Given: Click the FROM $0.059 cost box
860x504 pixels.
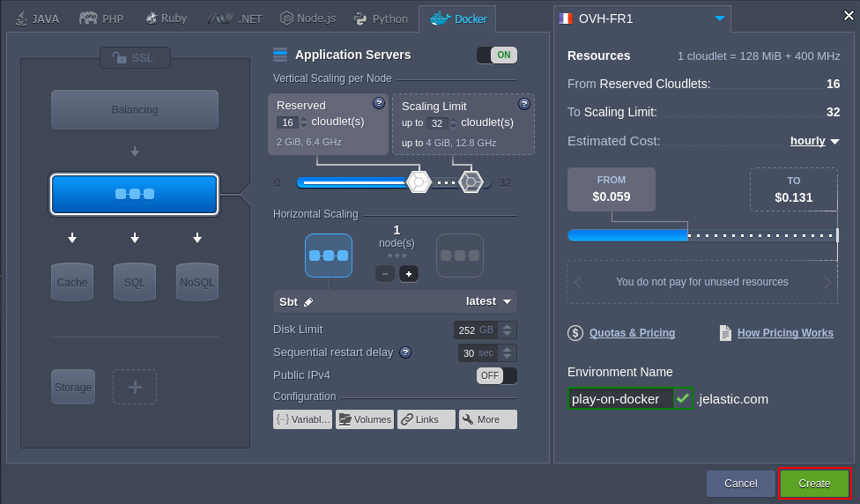Looking at the screenshot, I should tap(612, 189).
